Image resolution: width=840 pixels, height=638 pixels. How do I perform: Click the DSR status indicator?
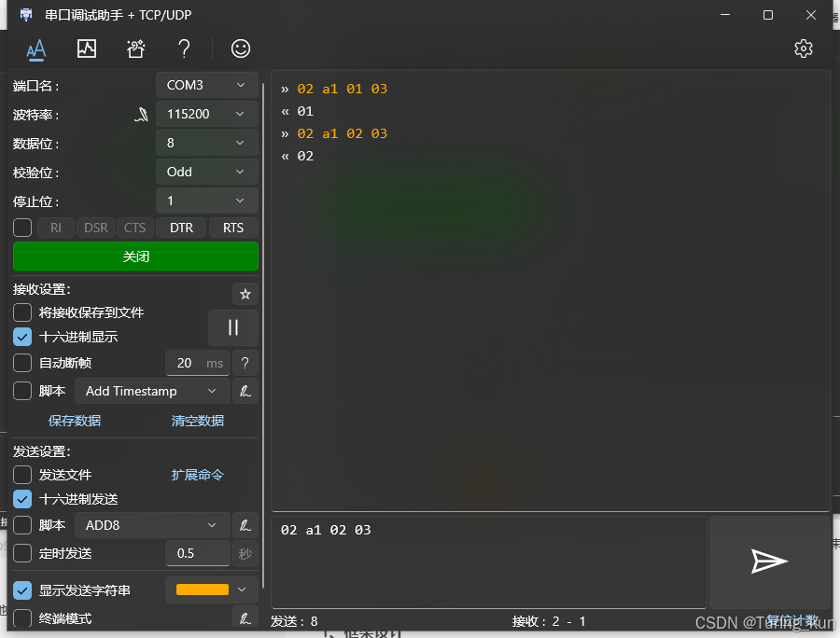[x=96, y=228]
